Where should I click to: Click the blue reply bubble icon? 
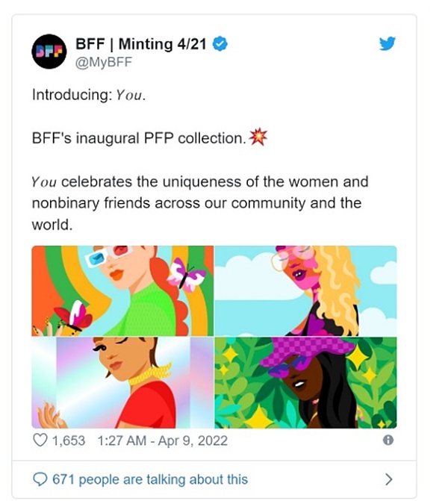39,479
